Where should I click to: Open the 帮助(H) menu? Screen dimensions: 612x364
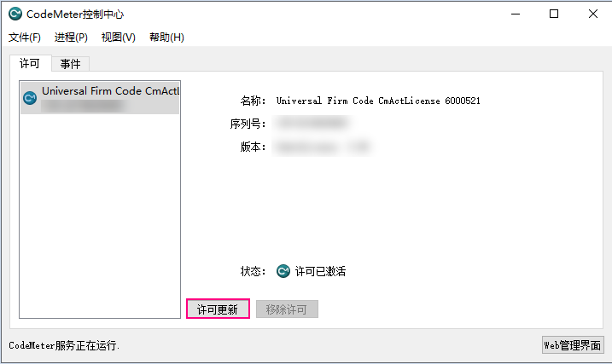coord(166,38)
